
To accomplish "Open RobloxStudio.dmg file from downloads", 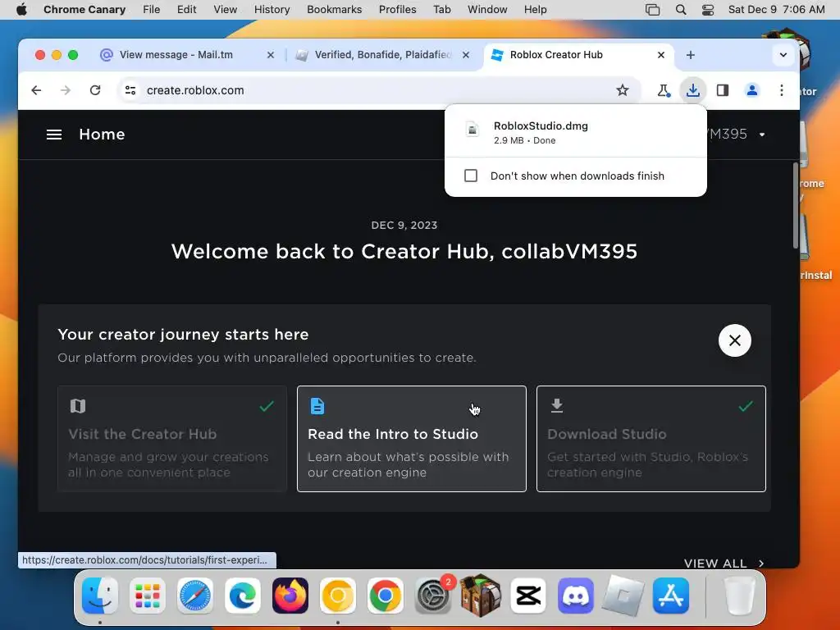I will click(575, 132).
